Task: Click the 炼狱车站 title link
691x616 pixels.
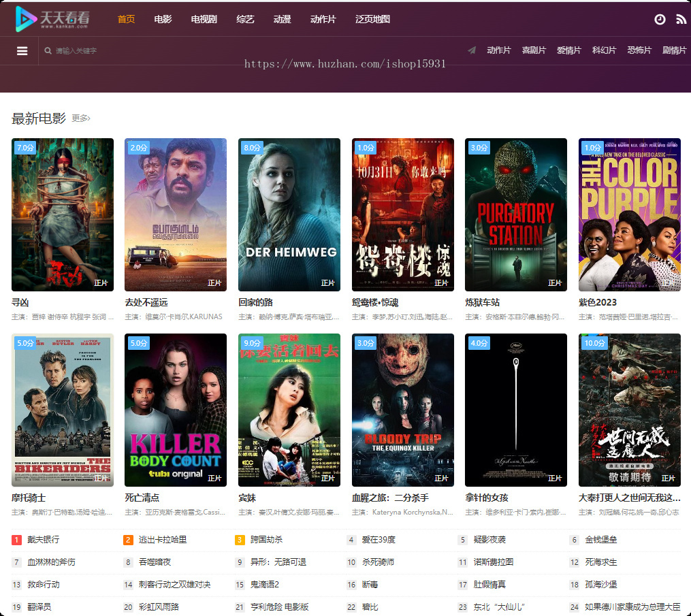Action: click(x=483, y=303)
